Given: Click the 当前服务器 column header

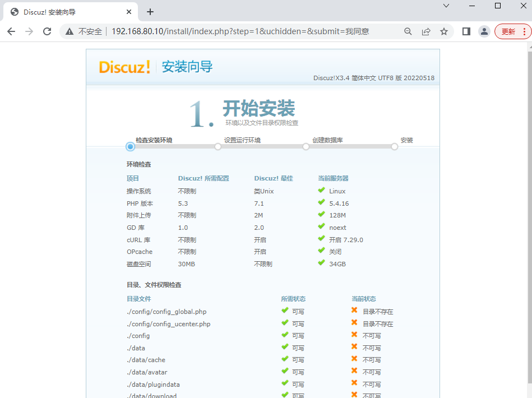Looking at the screenshot, I should click(x=333, y=178).
